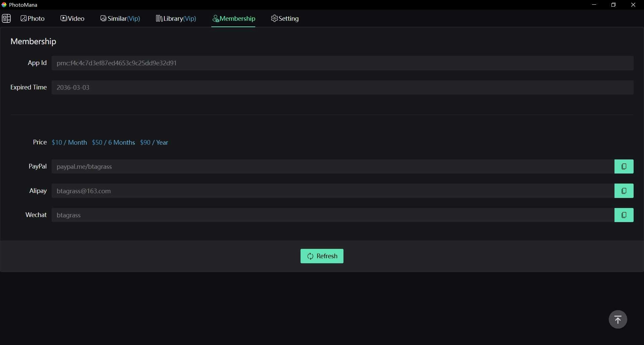Select the Membership person icon
Image resolution: width=644 pixels, height=345 pixels.
pyautogui.click(x=216, y=19)
